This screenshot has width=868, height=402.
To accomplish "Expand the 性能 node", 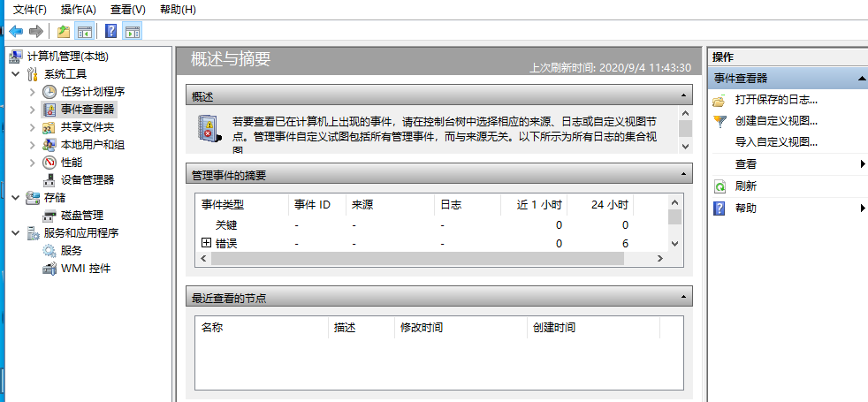I will point(33,163).
